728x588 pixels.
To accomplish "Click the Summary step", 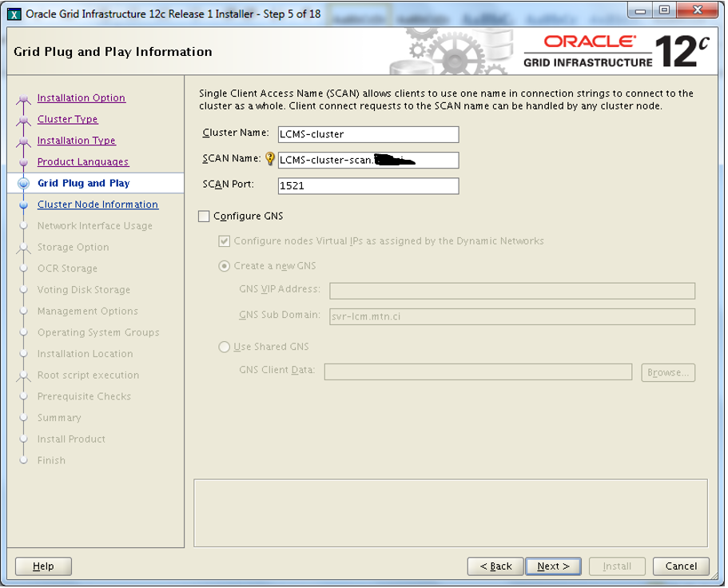I will coord(59,419).
